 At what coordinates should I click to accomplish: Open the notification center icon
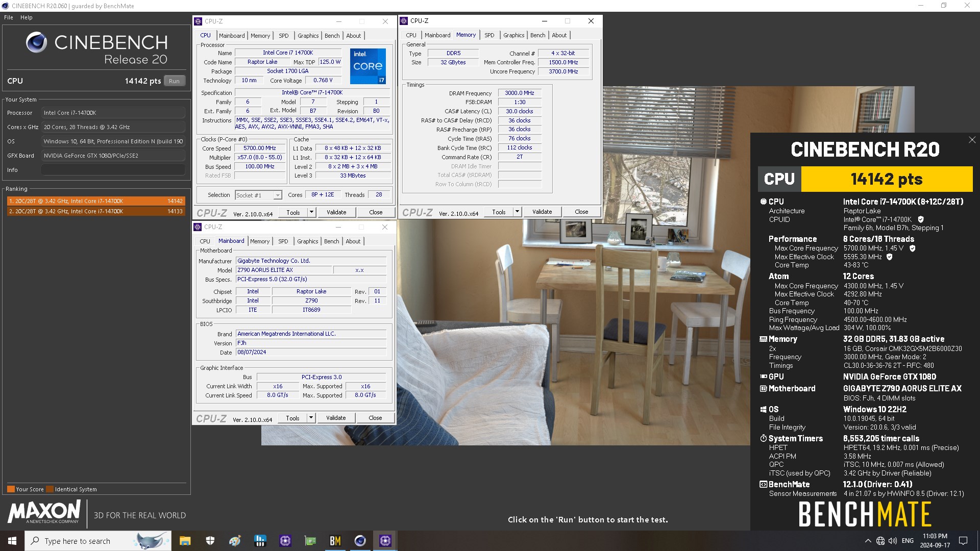click(x=963, y=541)
